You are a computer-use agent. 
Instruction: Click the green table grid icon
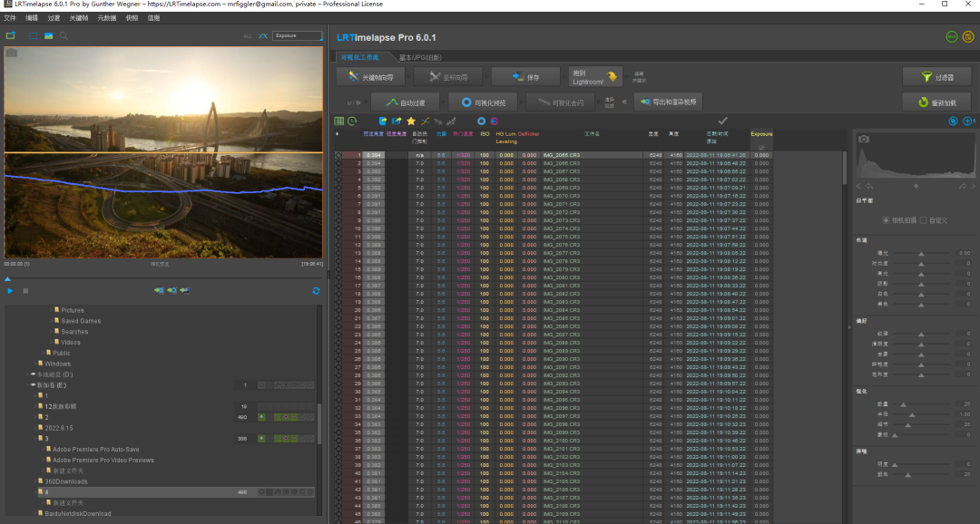point(339,121)
